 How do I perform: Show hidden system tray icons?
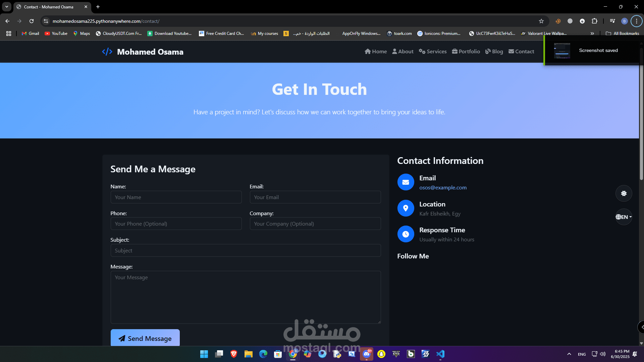(x=569, y=354)
